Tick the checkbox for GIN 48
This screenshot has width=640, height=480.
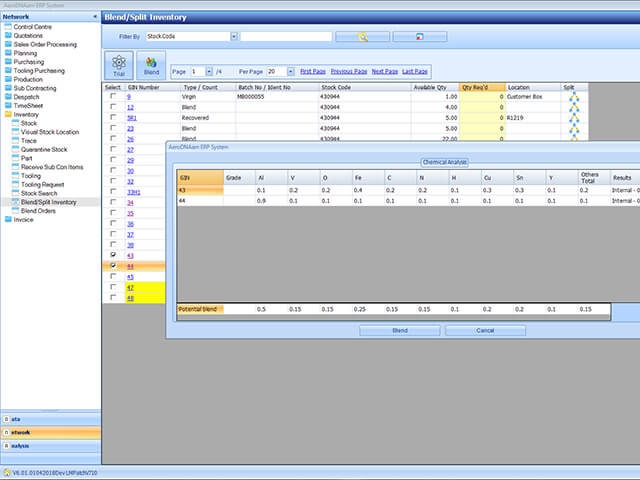(113, 298)
